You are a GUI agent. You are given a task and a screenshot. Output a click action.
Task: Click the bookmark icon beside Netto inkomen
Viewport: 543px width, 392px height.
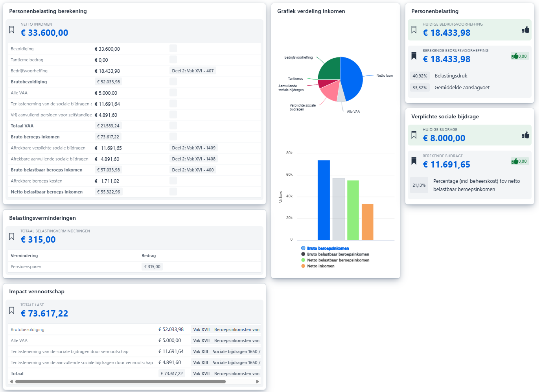click(x=12, y=29)
